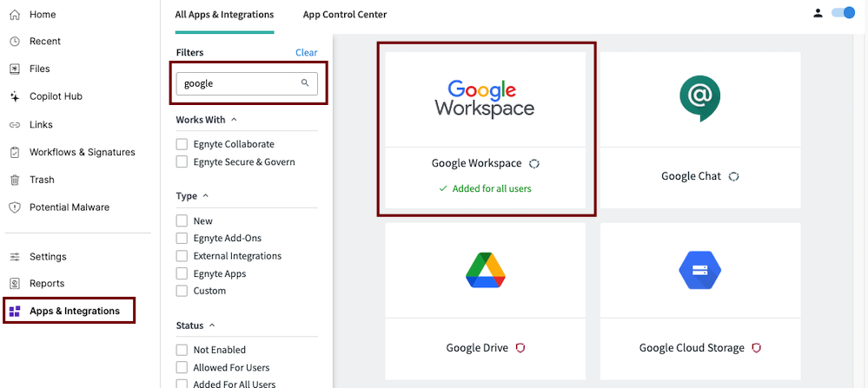Image resolution: width=868 pixels, height=388 pixels.
Task: Check the Egnyte Secure & Govern checkbox
Action: point(182,162)
